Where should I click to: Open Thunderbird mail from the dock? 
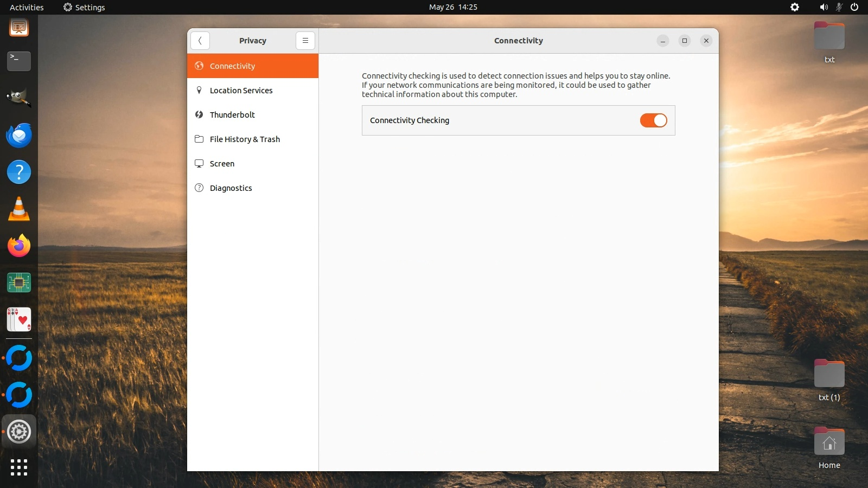[x=19, y=136]
